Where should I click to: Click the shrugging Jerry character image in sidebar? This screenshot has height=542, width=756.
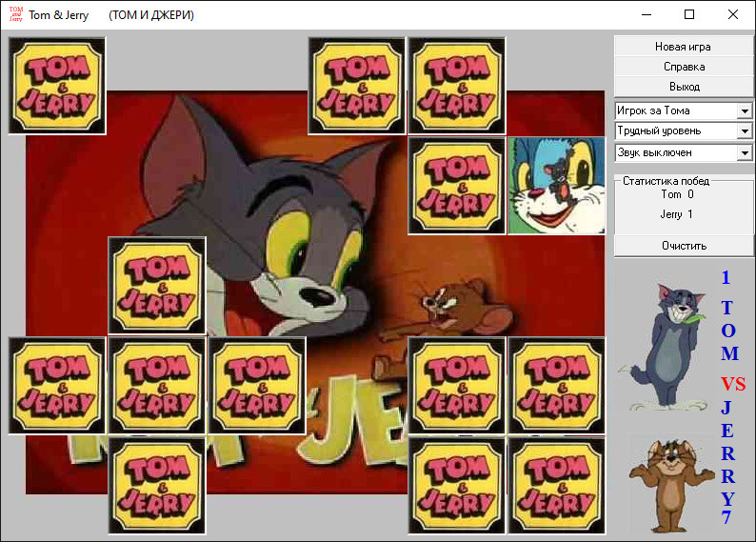coord(671,485)
